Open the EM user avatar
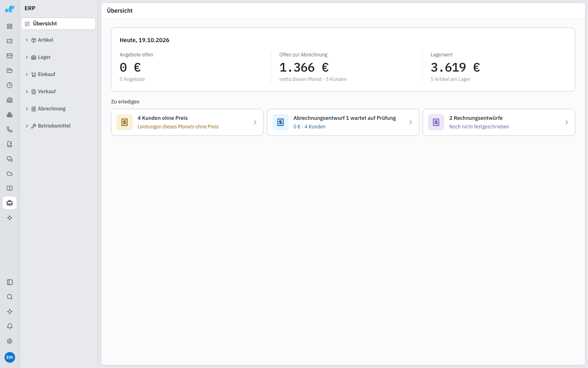588x368 pixels. (10, 357)
